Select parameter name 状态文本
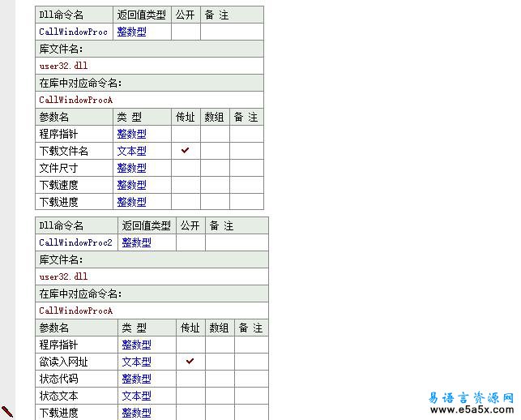 pyautogui.click(x=76, y=396)
